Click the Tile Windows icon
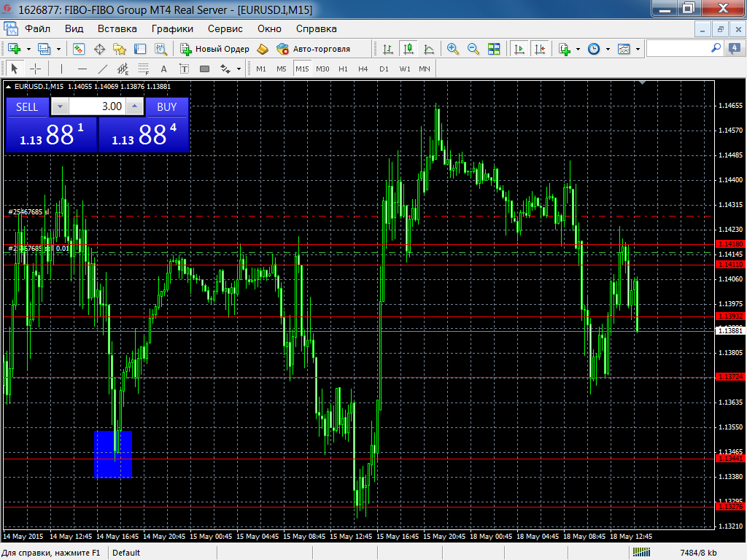 [x=494, y=49]
